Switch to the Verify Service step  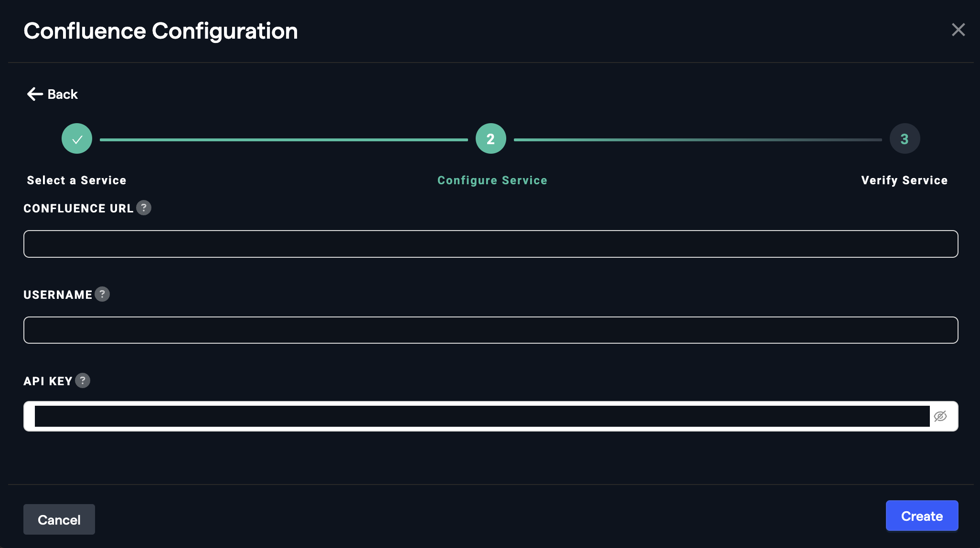click(x=904, y=180)
